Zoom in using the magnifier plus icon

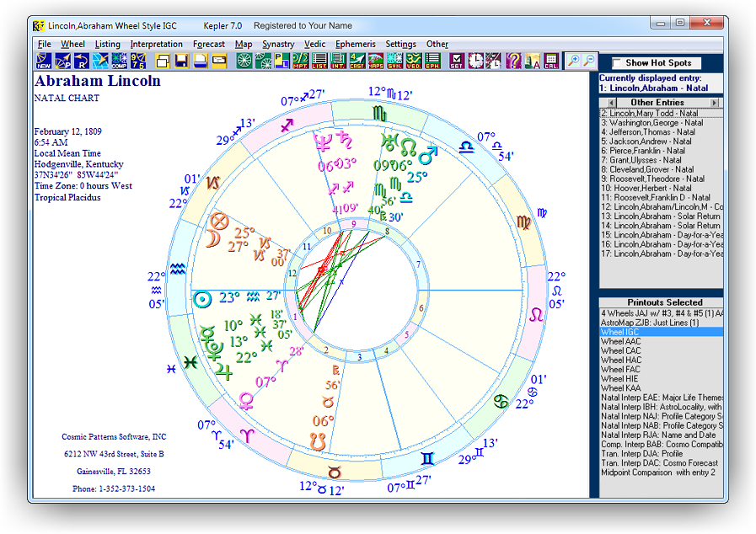[x=573, y=61]
